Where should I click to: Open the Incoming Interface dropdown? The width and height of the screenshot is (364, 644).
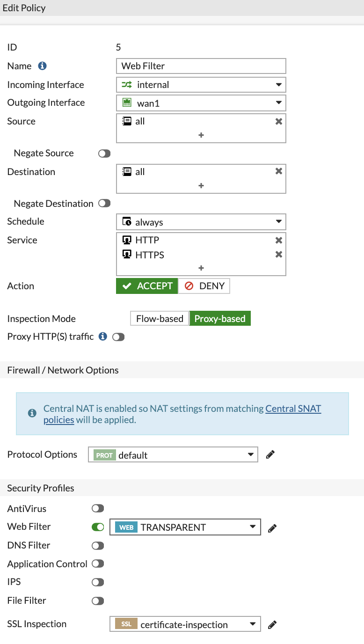point(279,85)
